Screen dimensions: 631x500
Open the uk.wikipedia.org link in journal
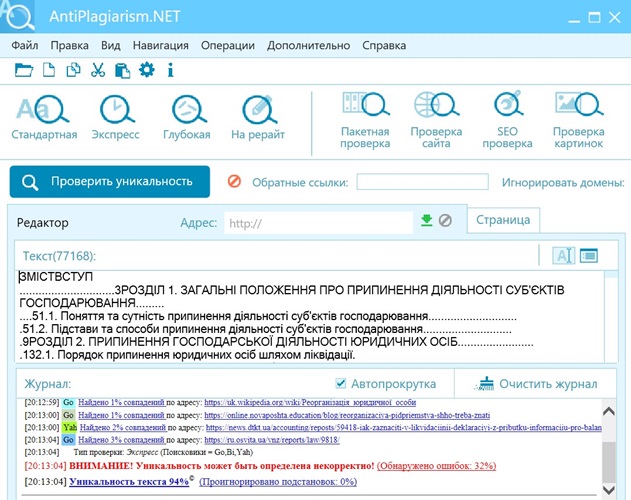pyautogui.click(x=310, y=402)
